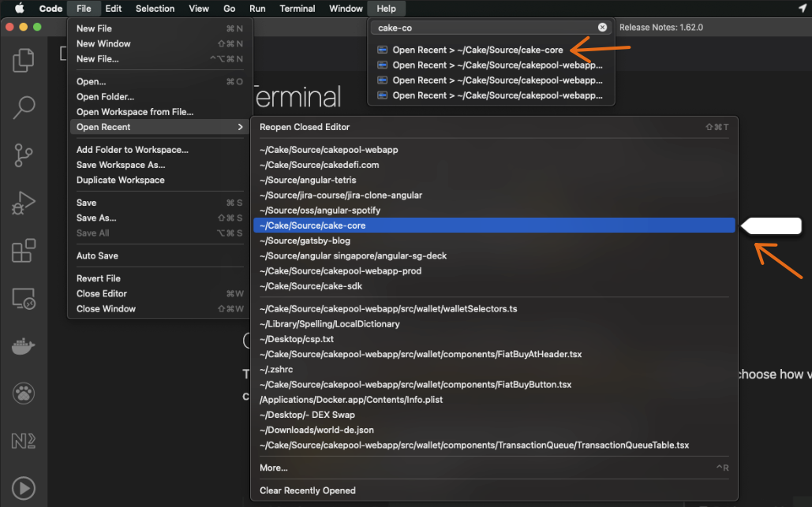Choose Duplicate Workspace
Viewport: 812px width, 507px height.
point(159,180)
